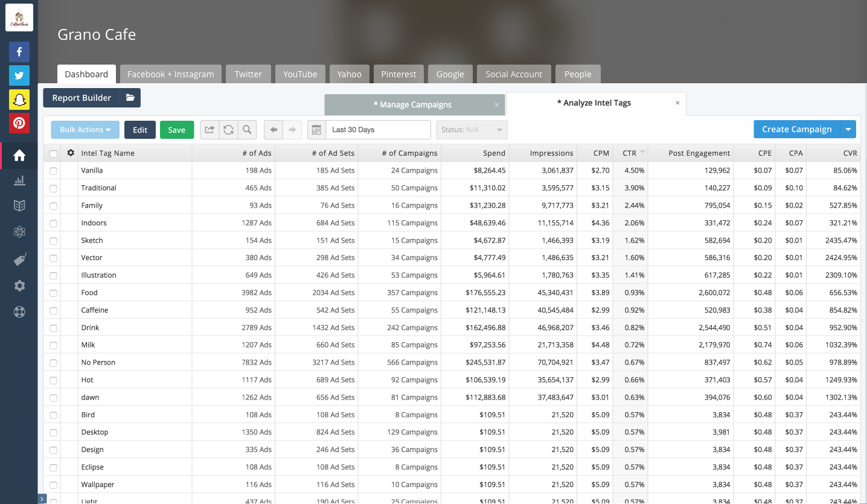Image resolution: width=867 pixels, height=504 pixels.
Task: Sort by the CTR column header
Action: click(x=630, y=153)
